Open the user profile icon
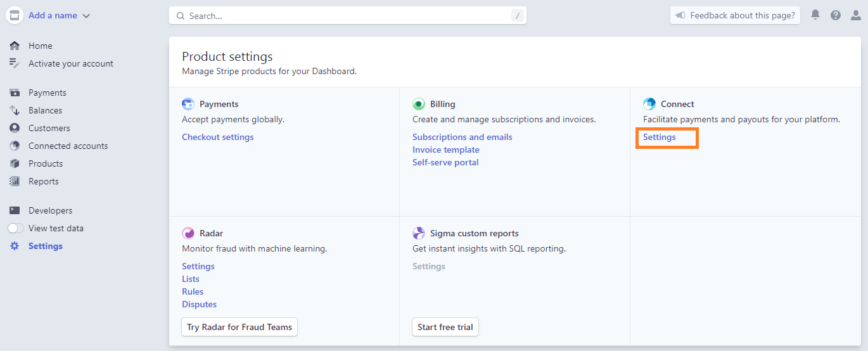Image resolution: width=868 pixels, height=351 pixels. 856,15
